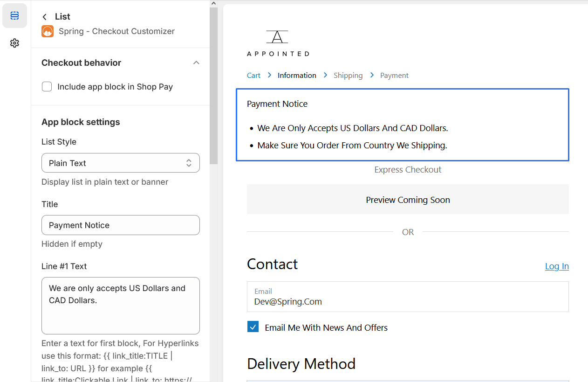Click the Email field in Contact
This screenshot has width=588, height=382.
click(408, 297)
